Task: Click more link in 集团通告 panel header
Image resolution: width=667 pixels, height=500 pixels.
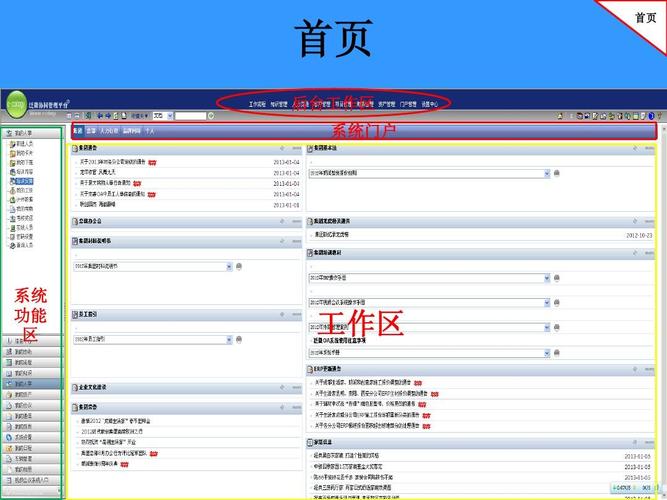Action: tap(296, 148)
